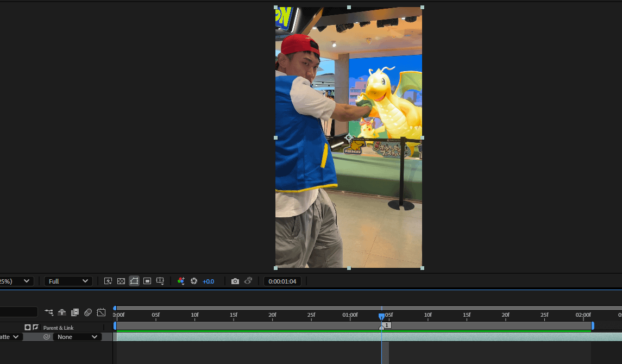Image resolution: width=622 pixels, height=364 pixels.
Task: Toggle Fast Previews button
Action: 108,281
